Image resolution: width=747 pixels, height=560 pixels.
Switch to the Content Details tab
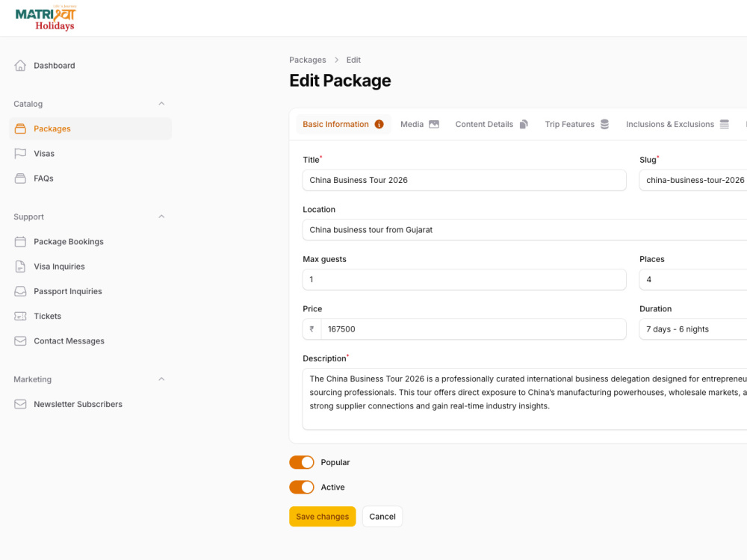click(x=492, y=124)
